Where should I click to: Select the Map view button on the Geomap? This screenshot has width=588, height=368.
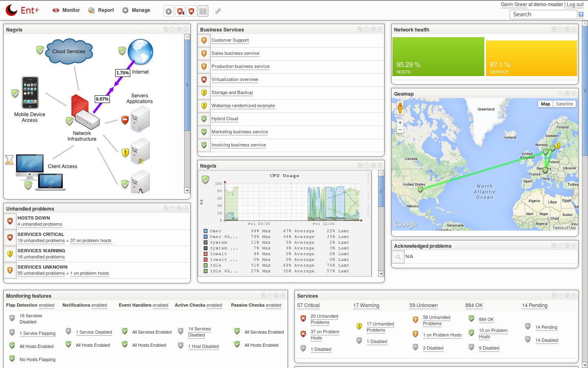546,104
